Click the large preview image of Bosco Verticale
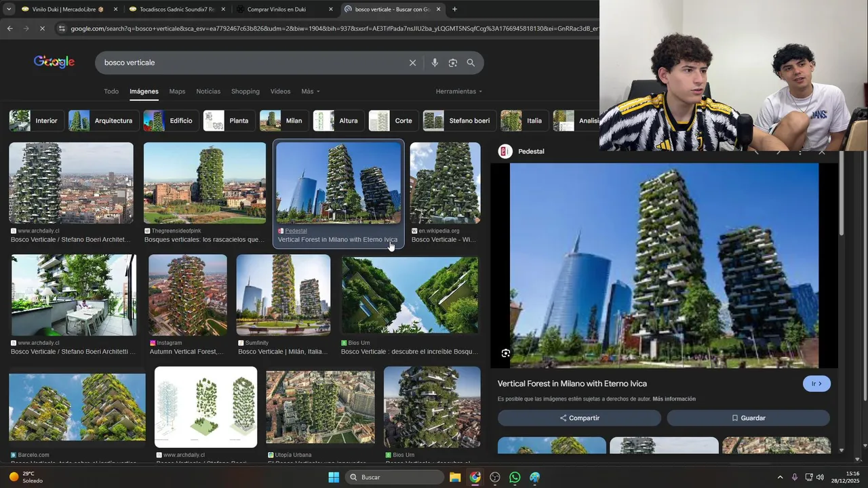The image size is (868, 488). click(x=664, y=266)
